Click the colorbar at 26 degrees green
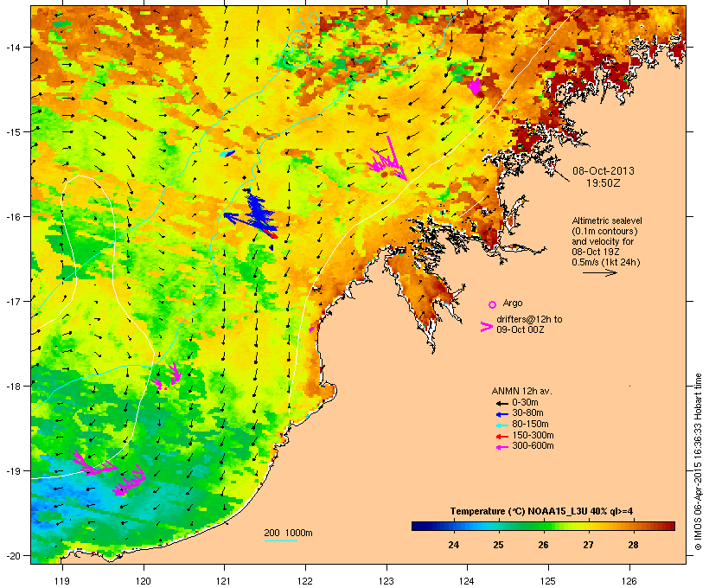The width and height of the screenshot is (709, 588). coord(543,526)
